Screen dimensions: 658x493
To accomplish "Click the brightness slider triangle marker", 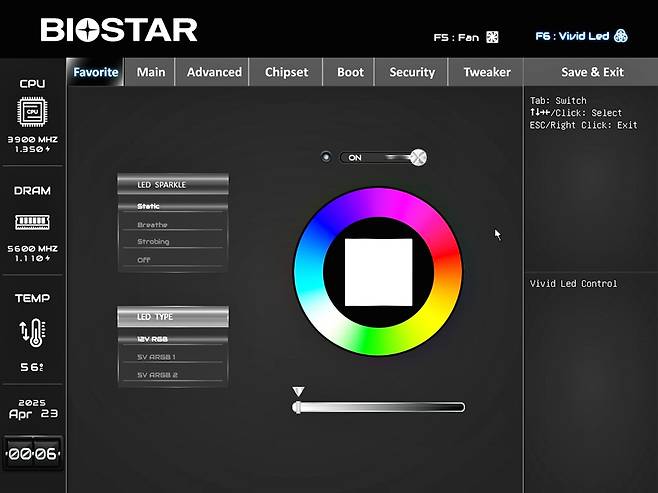I will 298,392.
